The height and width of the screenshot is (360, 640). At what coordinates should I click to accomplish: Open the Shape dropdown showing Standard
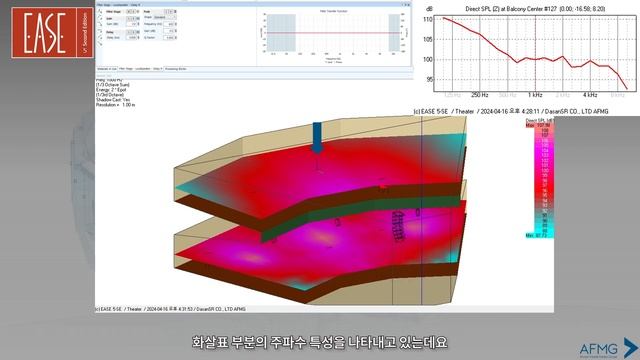[164, 17]
